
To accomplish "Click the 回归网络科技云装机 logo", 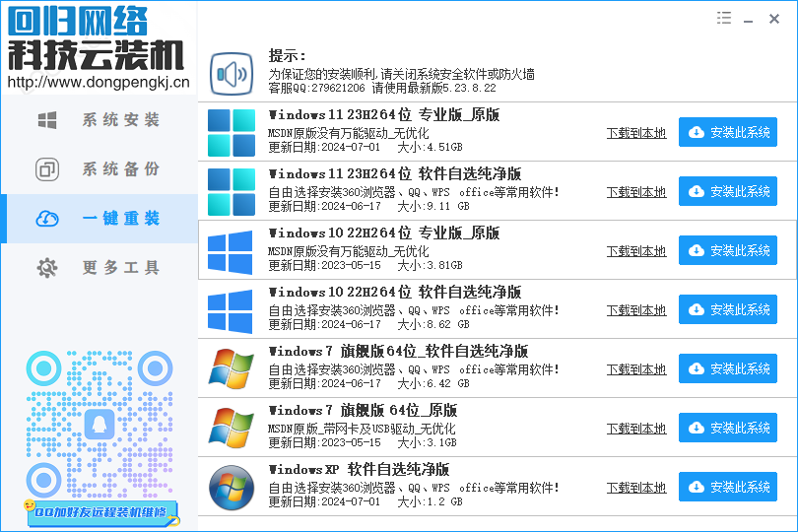I will 96,38.
